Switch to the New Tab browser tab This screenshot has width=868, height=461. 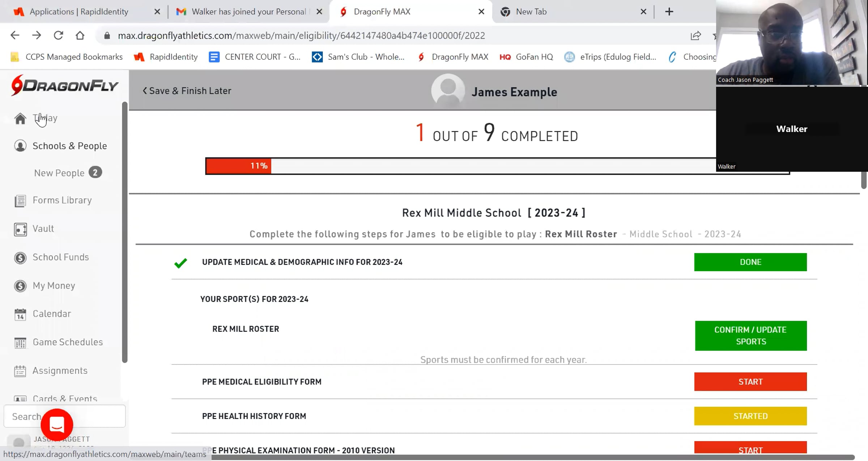(531, 12)
